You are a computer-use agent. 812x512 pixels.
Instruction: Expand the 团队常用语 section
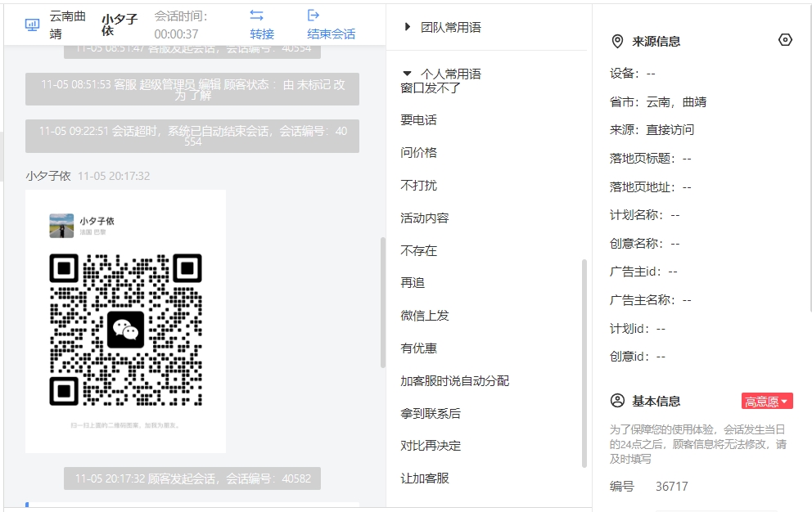click(x=408, y=27)
